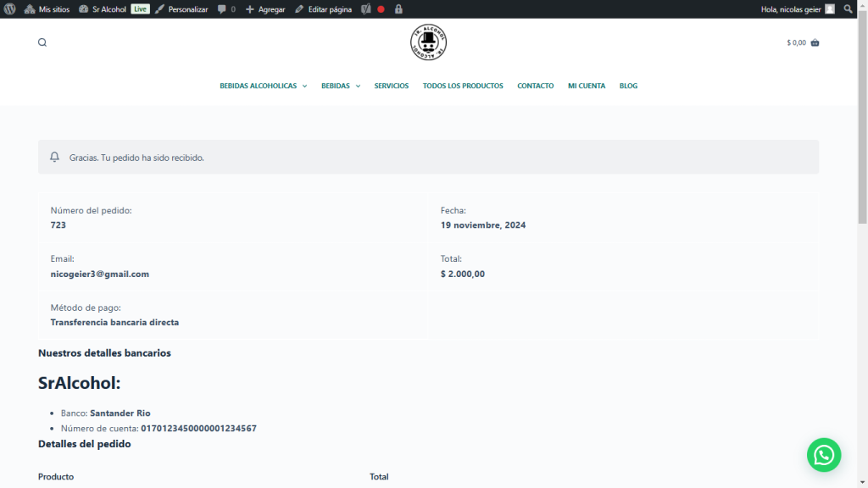The height and width of the screenshot is (488, 868).
Task: Open Mis sitios in admin bar
Action: (x=47, y=8)
